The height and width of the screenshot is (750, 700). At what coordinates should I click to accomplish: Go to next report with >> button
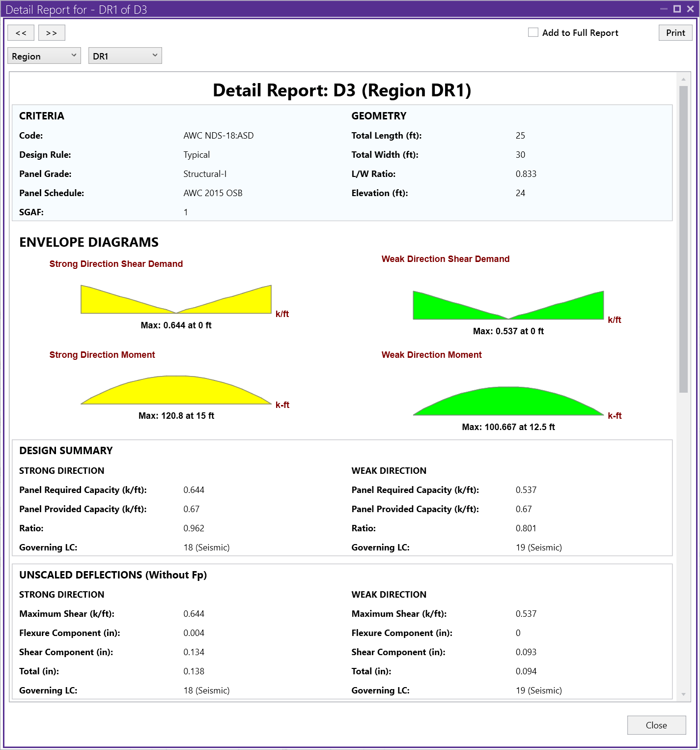52,33
